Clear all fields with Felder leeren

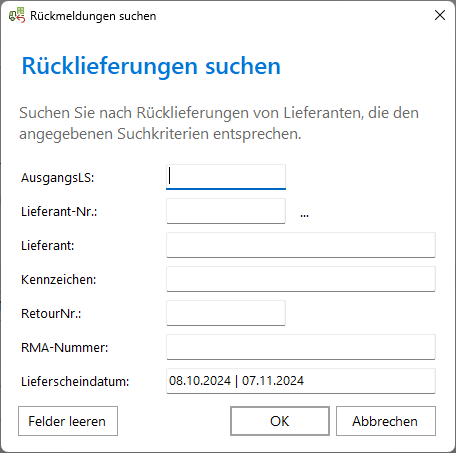[68, 421]
